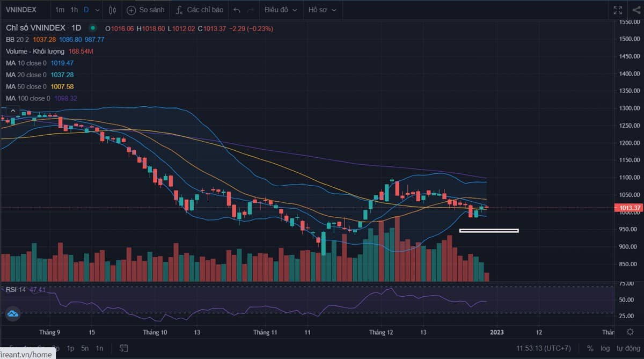
Task: Click the Tháng 12 time axis label
Action: click(381, 333)
